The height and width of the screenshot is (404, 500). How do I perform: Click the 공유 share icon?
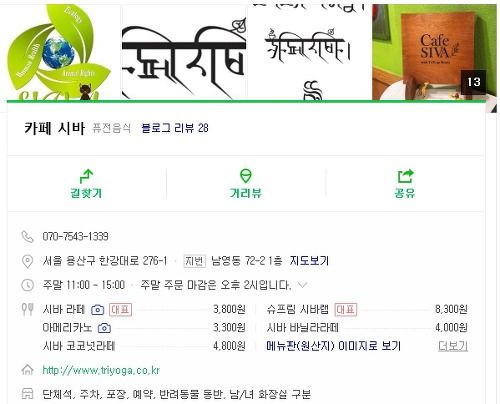[405, 176]
